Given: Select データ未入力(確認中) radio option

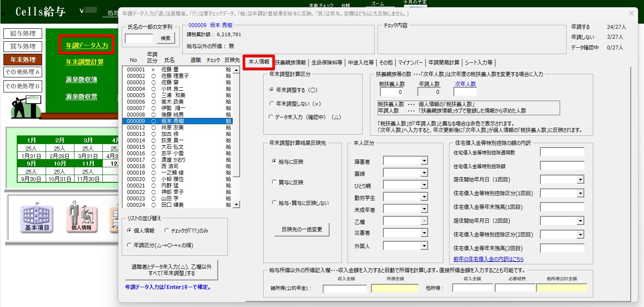Looking at the screenshot, I should point(271,117).
